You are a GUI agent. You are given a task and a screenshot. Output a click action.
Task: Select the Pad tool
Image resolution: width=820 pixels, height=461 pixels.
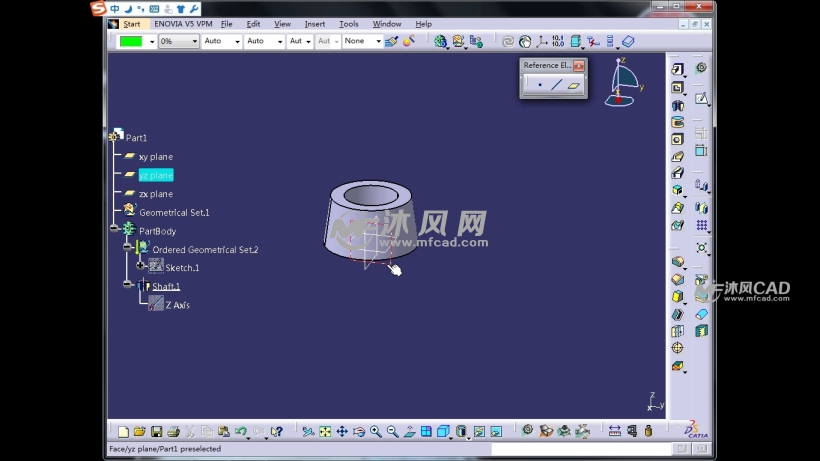coord(677,70)
